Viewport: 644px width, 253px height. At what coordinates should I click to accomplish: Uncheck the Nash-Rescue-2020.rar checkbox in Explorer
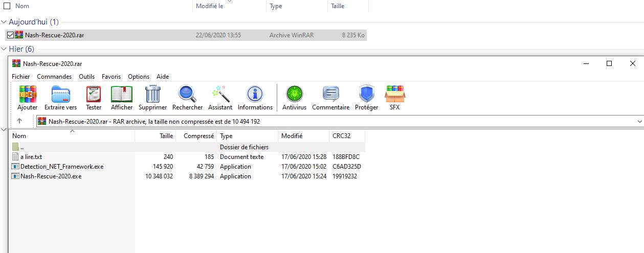click(x=10, y=35)
